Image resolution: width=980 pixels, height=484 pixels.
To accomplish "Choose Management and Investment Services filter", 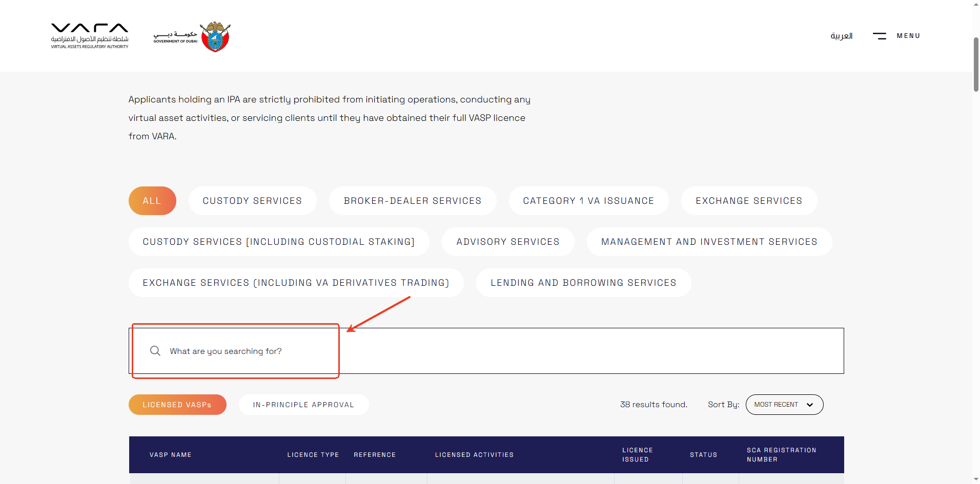I will click(x=709, y=242).
